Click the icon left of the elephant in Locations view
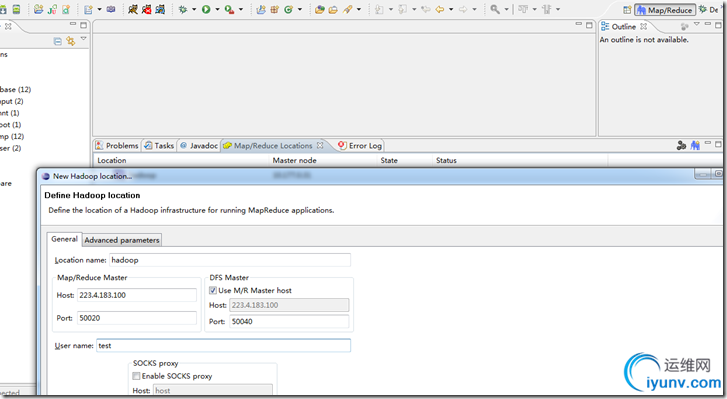Image resolution: width=727 pixels, height=399 pixels. coord(681,146)
